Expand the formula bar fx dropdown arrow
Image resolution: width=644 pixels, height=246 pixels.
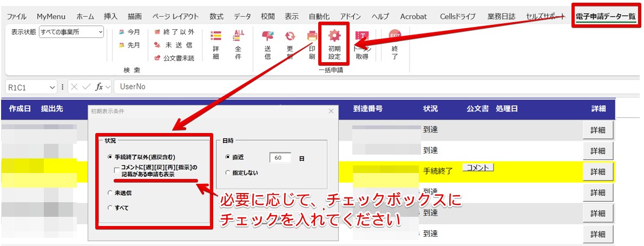tap(108, 87)
